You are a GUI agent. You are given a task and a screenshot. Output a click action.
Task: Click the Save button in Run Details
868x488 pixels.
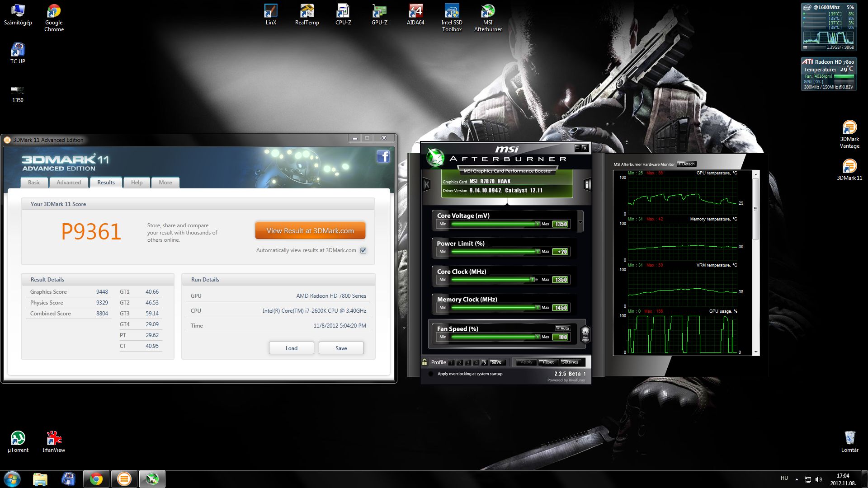click(341, 348)
